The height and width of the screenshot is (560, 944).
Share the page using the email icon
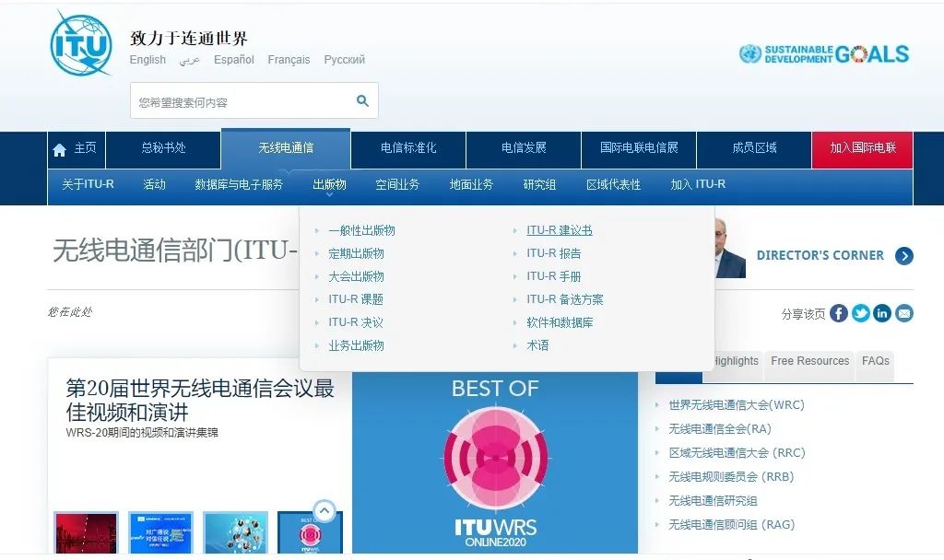pos(904,313)
